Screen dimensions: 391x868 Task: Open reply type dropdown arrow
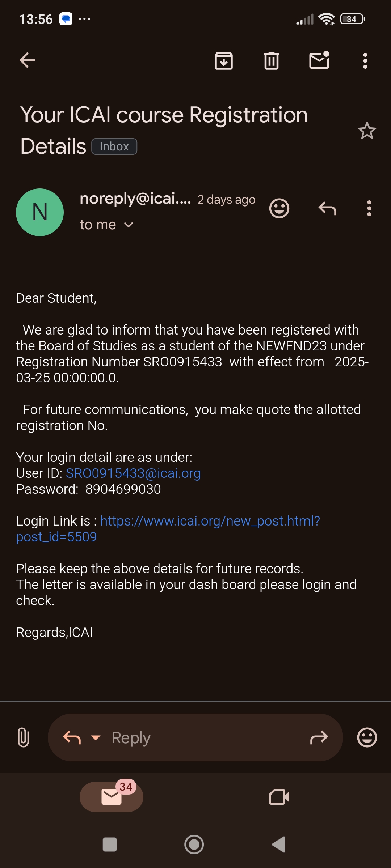(96, 737)
